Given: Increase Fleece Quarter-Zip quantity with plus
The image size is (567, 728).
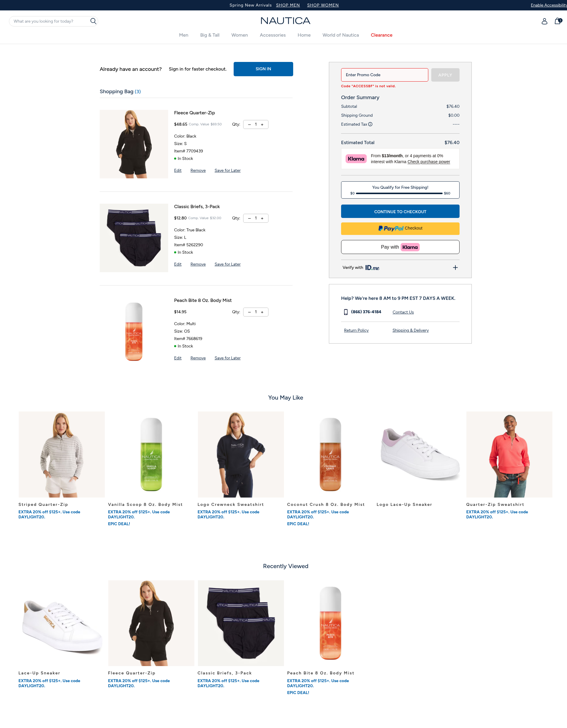Looking at the screenshot, I should click(262, 125).
